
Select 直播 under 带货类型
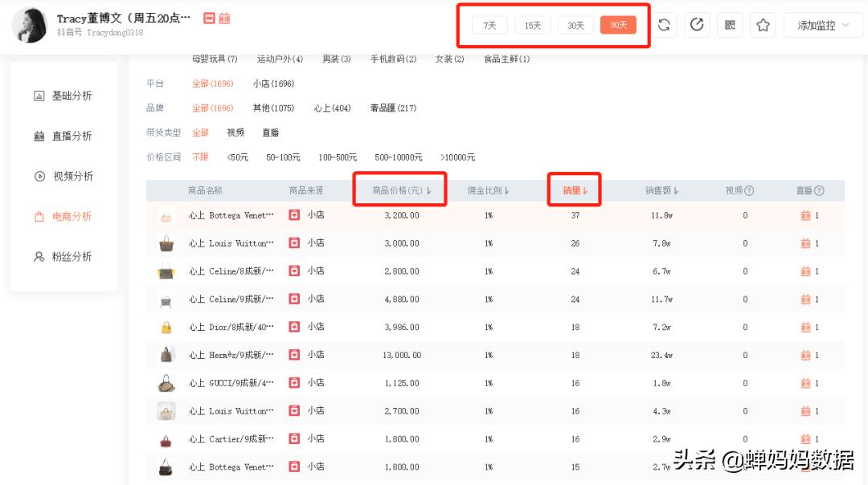(271, 132)
